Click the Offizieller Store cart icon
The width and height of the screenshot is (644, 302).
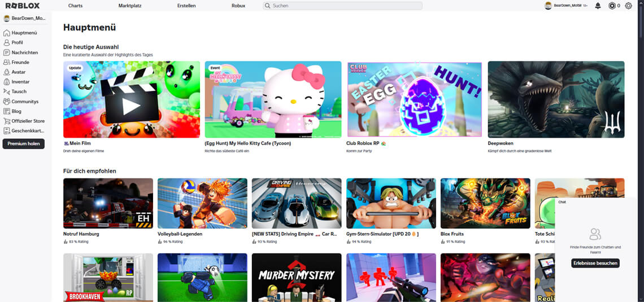(x=7, y=121)
